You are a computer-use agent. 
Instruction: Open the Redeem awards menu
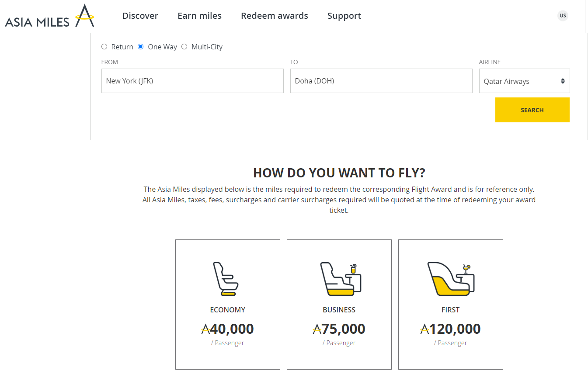tap(275, 16)
